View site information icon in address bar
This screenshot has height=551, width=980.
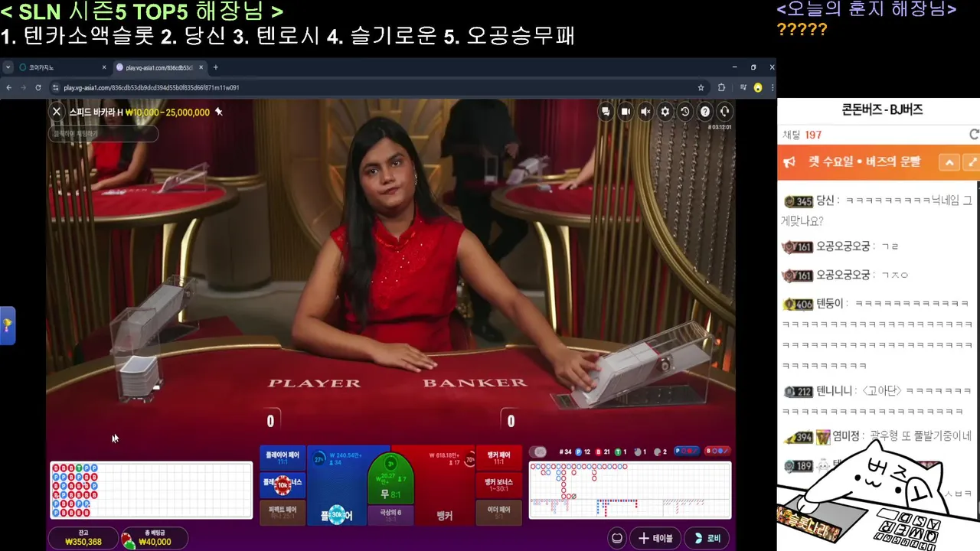(x=56, y=87)
